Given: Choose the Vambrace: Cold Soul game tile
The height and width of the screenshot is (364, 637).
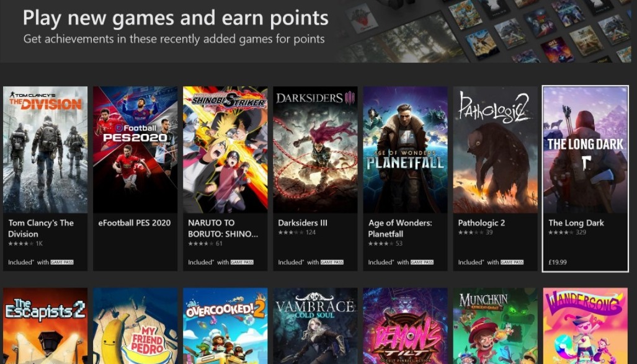Looking at the screenshot, I should click(x=315, y=326).
